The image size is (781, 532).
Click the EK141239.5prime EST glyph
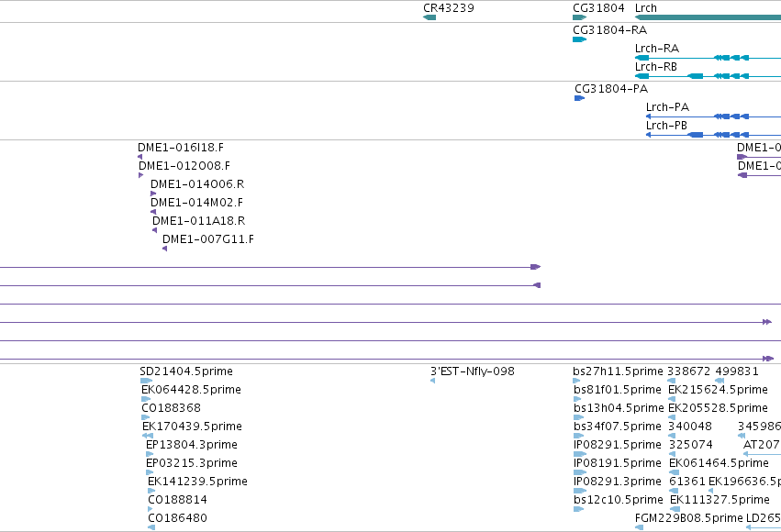coord(151,492)
